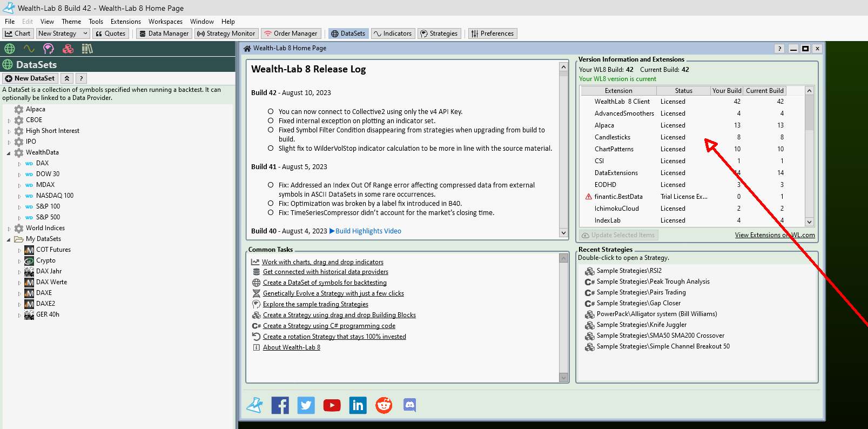The width and height of the screenshot is (868, 429).
Task: Select Alpaca in DataSets tree
Action: point(36,109)
